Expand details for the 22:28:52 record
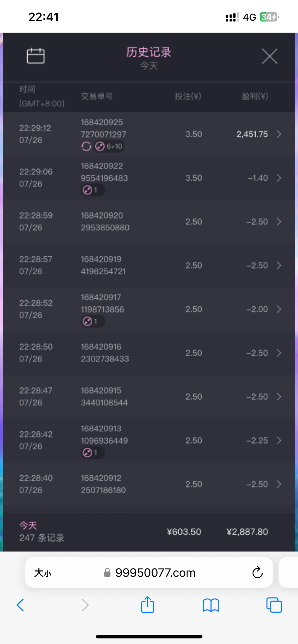298x644 pixels. 279,309
